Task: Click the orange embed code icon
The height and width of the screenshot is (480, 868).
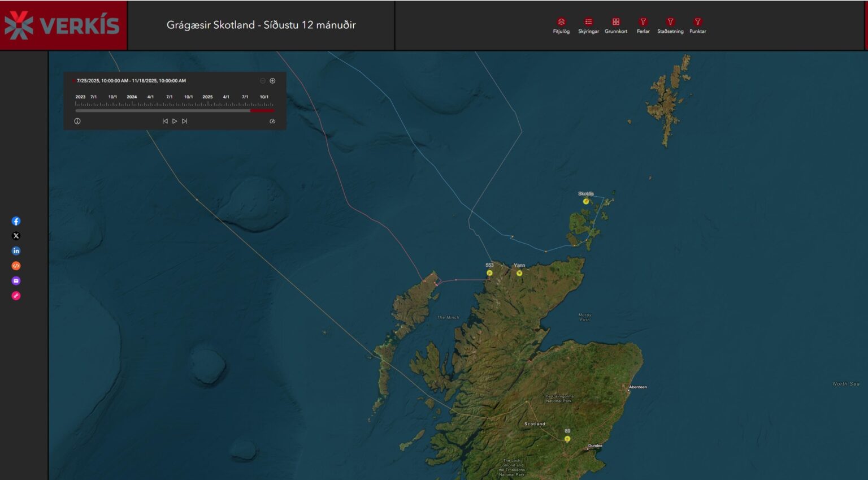Action: (x=16, y=266)
